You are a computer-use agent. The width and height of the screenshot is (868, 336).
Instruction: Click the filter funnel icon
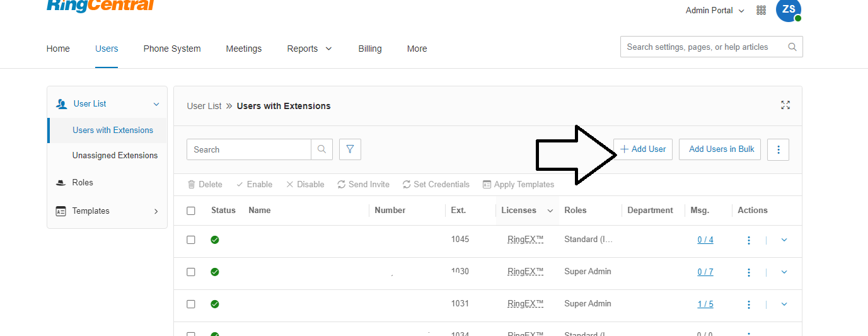click(350, 149)
